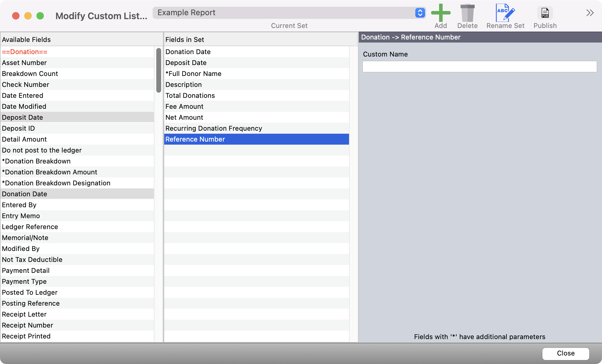Screen dimensions: 602x364
Task: Select *Full Donor Name in set
Action: (193, 74)
